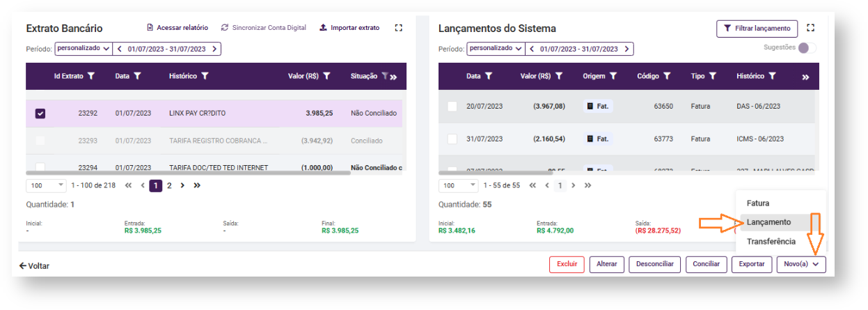Viewport: 868px width, 310px height.
Task: Click Extrato Bancário date range 01/07/2023 - 31/07/2023
Action: click(x=167, y=49)
